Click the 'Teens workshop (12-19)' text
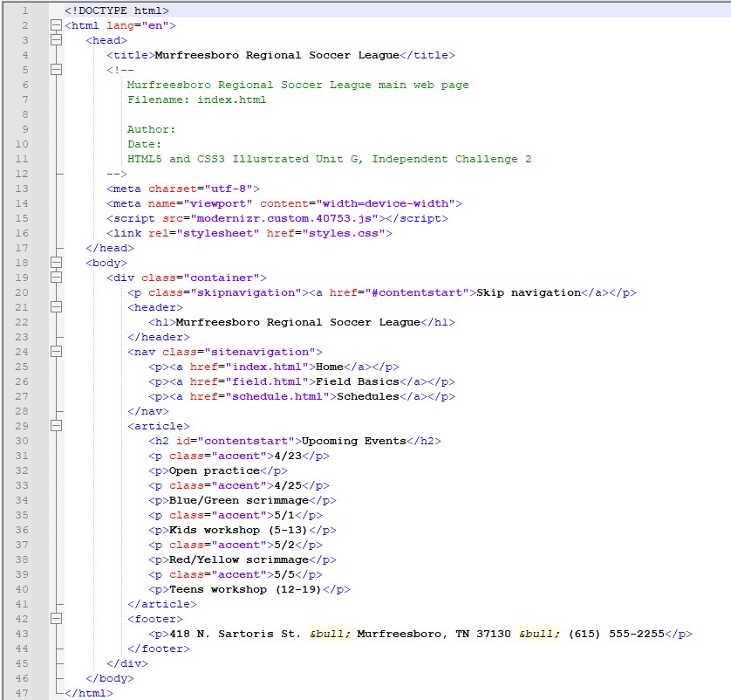The image size is (731, 700). tap(246, 589)
